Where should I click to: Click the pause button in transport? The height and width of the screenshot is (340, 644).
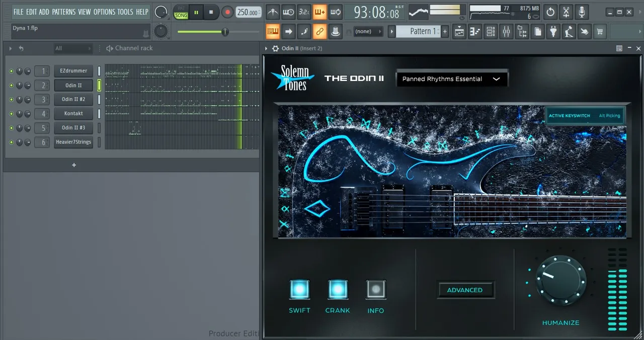point(196,12)
